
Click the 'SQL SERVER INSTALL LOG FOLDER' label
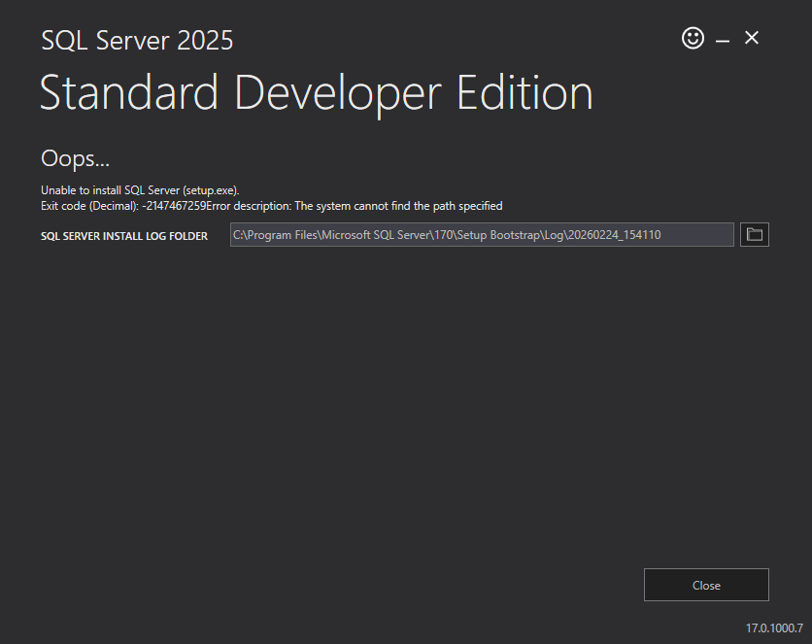click(124, 236)
